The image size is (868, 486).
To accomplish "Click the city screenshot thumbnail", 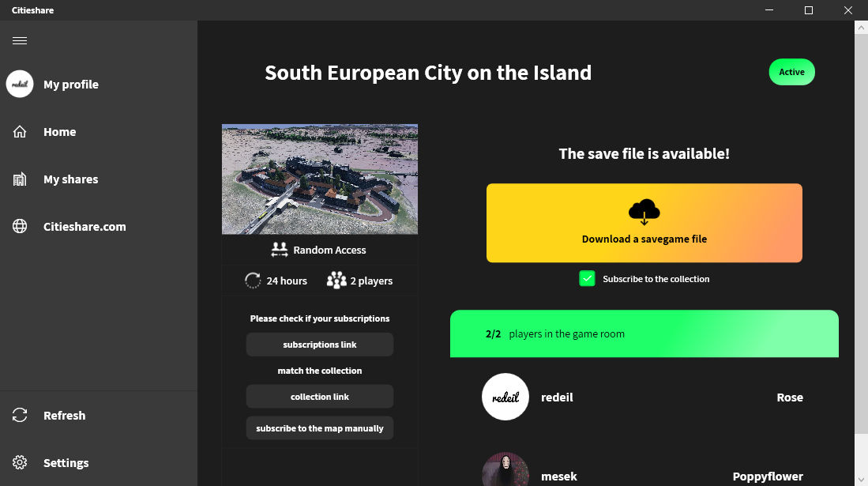I will tap(320, 179).
